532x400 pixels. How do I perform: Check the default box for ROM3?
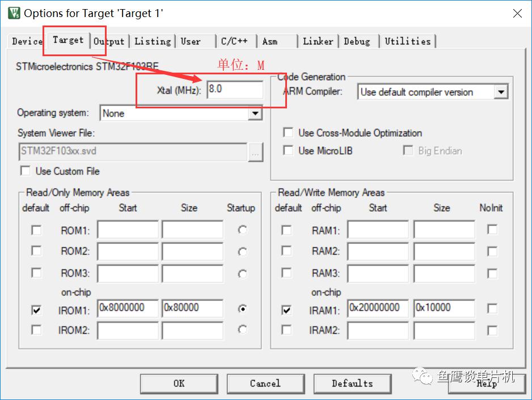point(36,273)
